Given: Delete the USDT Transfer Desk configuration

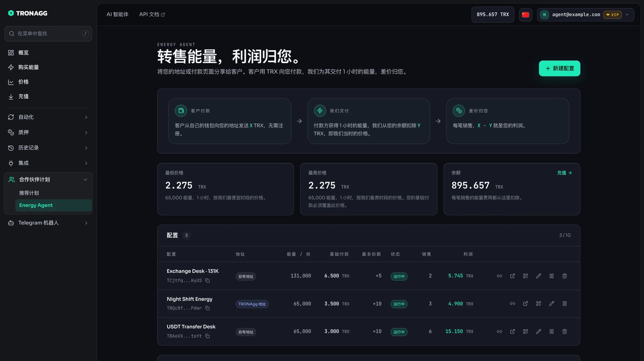Looking at the screenshot, I should click(565, 331).
